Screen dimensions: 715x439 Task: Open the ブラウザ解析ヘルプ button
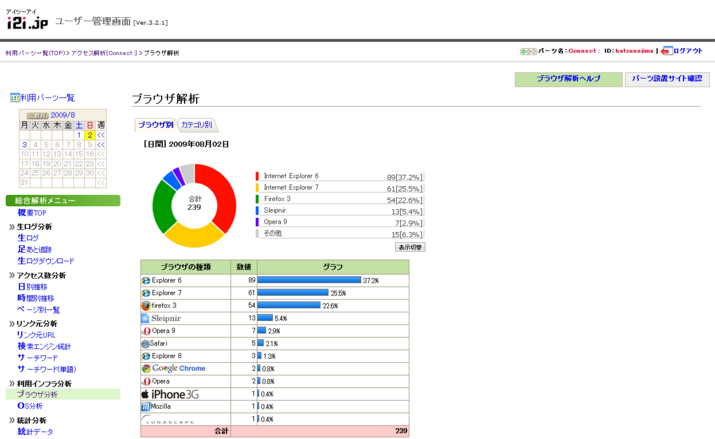[569, 79]
